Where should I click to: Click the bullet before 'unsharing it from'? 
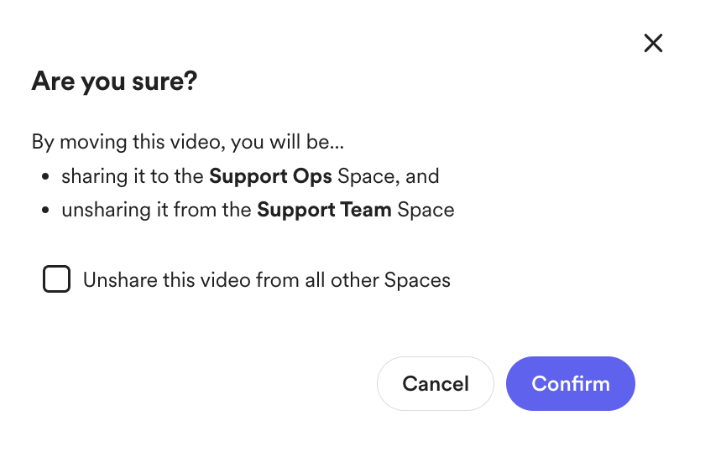[x=45, y=210]
